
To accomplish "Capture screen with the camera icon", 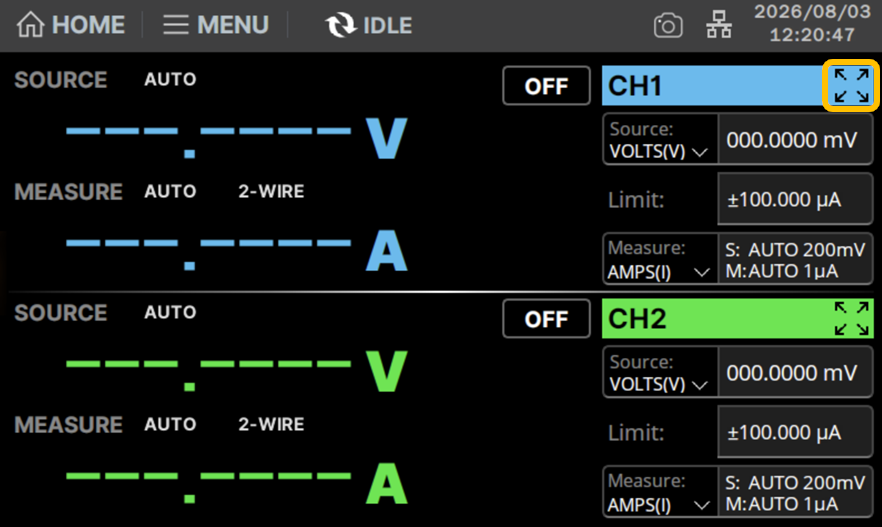I will click(x=668, y=26).
